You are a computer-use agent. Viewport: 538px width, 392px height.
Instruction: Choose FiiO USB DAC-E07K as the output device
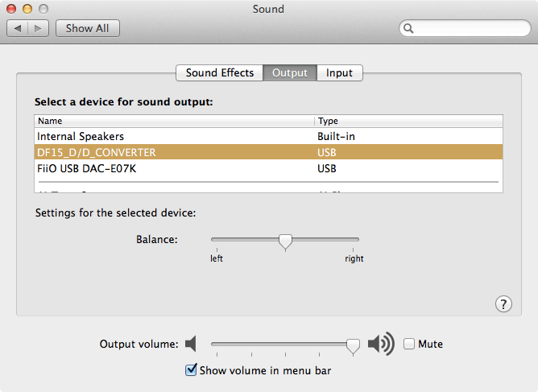[268, 168]
